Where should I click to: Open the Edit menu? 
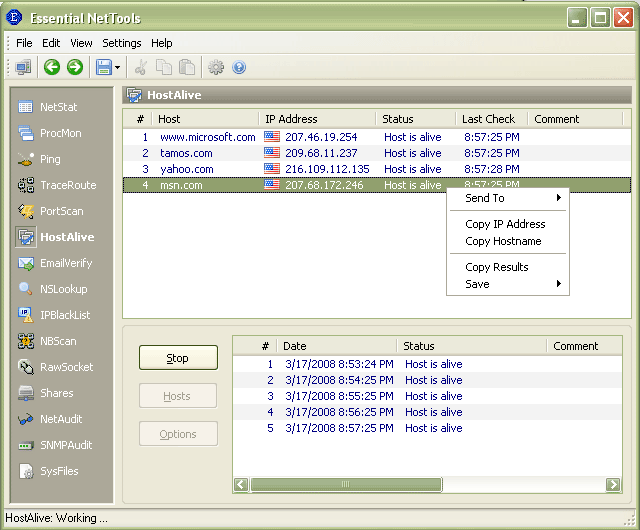[x=51, y=43]
